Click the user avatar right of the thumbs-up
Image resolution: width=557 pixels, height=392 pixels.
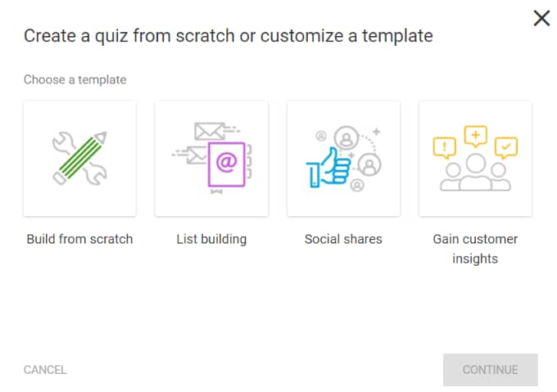click(369, 164)
